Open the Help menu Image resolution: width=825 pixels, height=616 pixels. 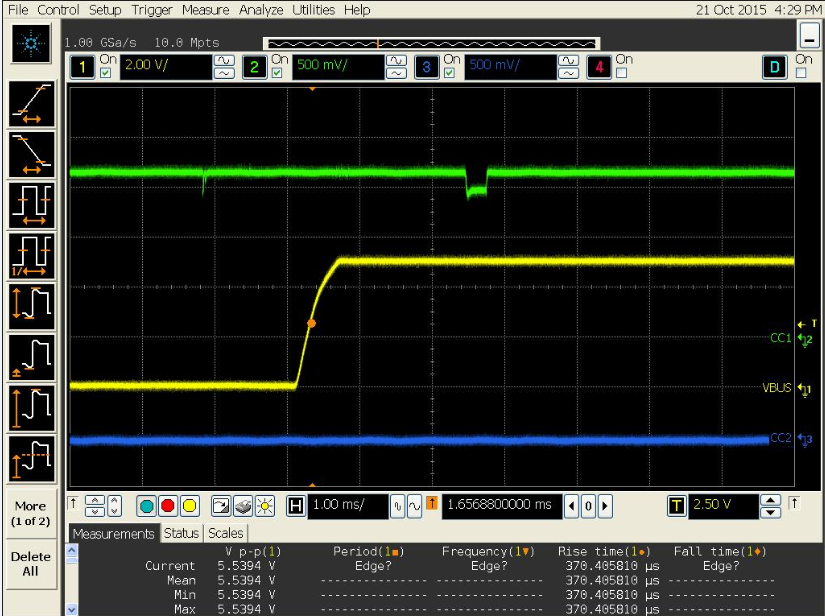pos(357,9)
